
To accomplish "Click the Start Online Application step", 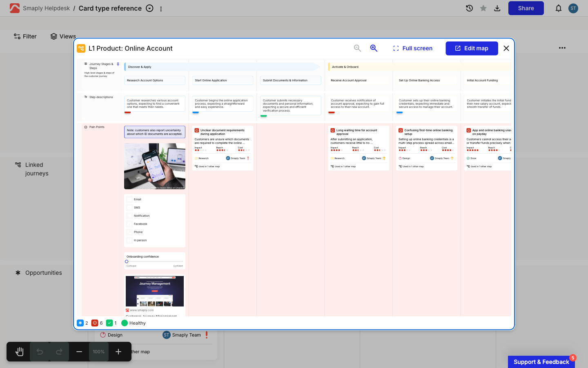I will (x=223, y=81).
